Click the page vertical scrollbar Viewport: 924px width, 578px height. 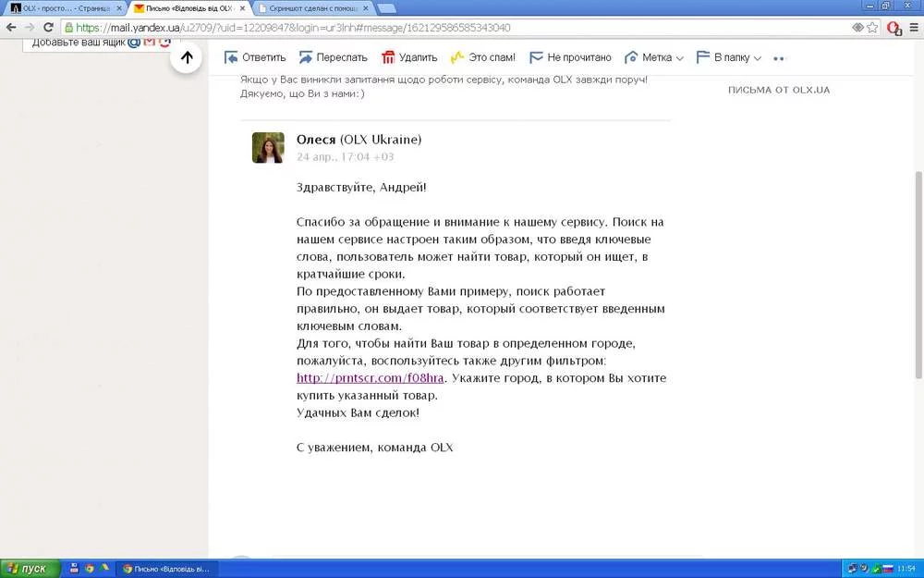point(918,277)
